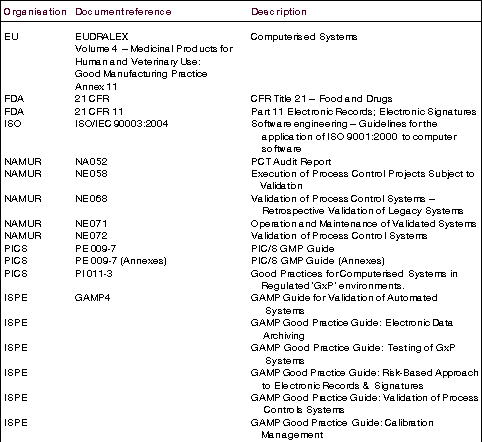Click 'GAMP Good Practice Guide: Calibration'
Image resolution: width=482 pixels, height=442 pixels.
click(342, 423)
